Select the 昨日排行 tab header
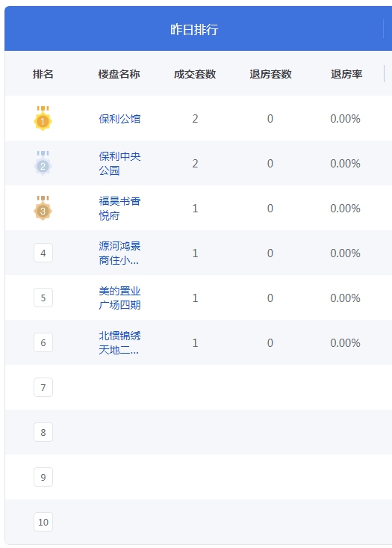 tap(194, 29)
